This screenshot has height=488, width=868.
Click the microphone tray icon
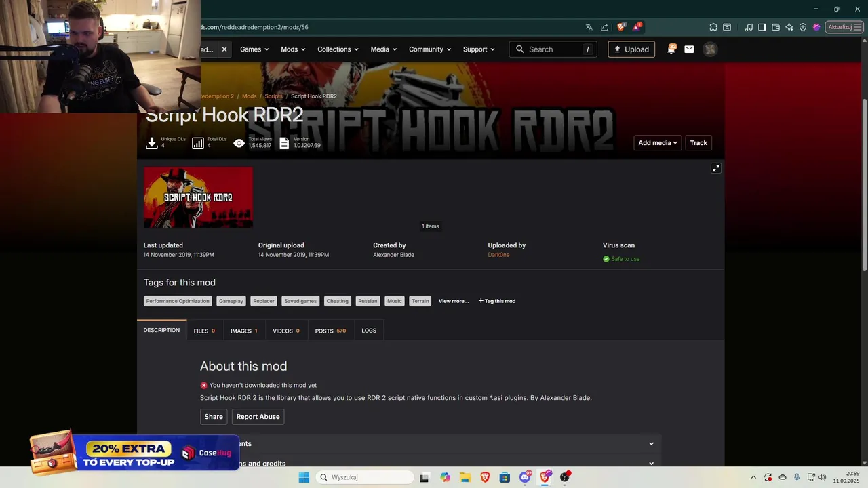[x=797, y=477]
